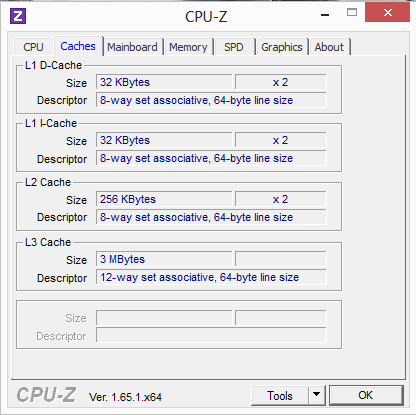This screenshot has width=416, height=415.
Task: Click the purple CPU-Z app icon
Action: [x=18, y=16]
